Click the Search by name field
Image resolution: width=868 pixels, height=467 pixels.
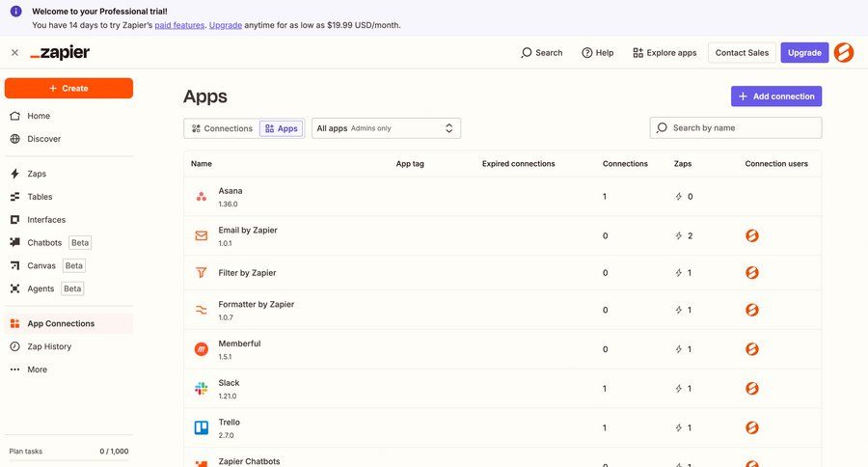(736, 128)
